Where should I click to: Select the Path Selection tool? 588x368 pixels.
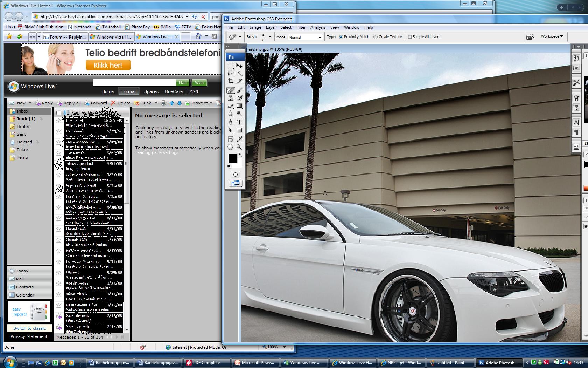(231, 130)
